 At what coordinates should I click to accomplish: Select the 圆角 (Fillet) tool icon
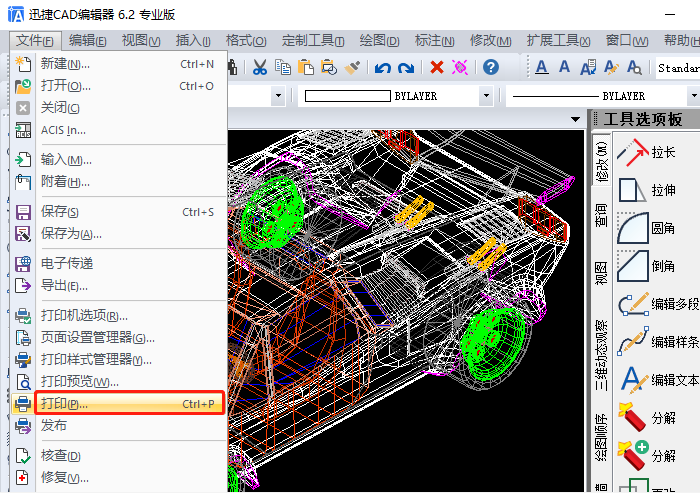pos(633,228)
